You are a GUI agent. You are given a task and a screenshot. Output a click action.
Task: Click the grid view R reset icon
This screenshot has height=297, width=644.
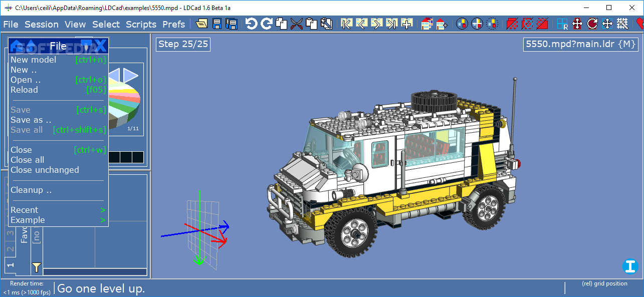tap(562, 24)
